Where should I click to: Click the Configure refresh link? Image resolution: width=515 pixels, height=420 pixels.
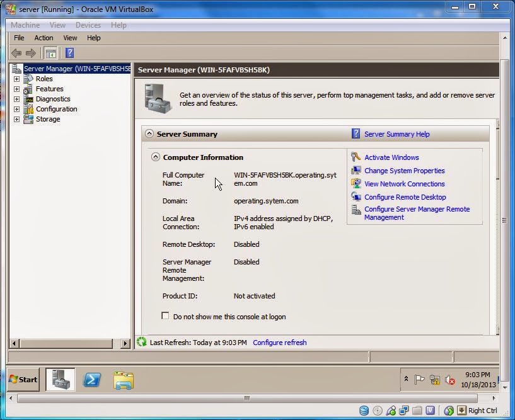pos(279,343)
